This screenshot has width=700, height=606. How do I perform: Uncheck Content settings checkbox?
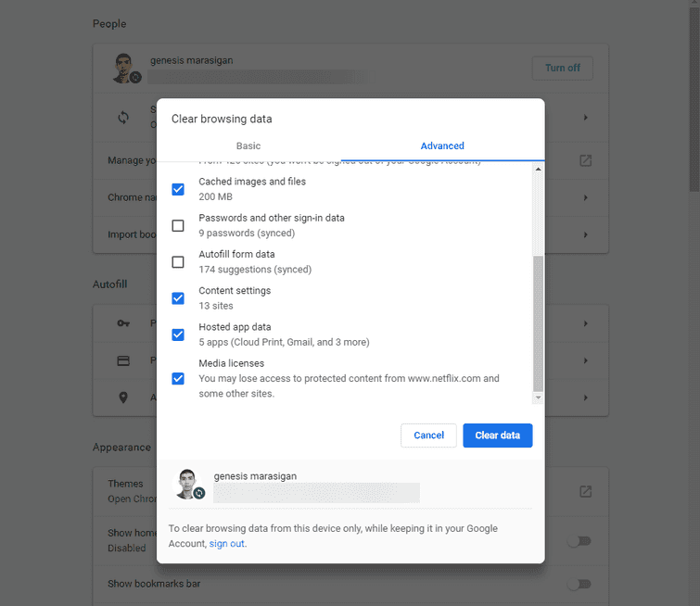(178, 298)
